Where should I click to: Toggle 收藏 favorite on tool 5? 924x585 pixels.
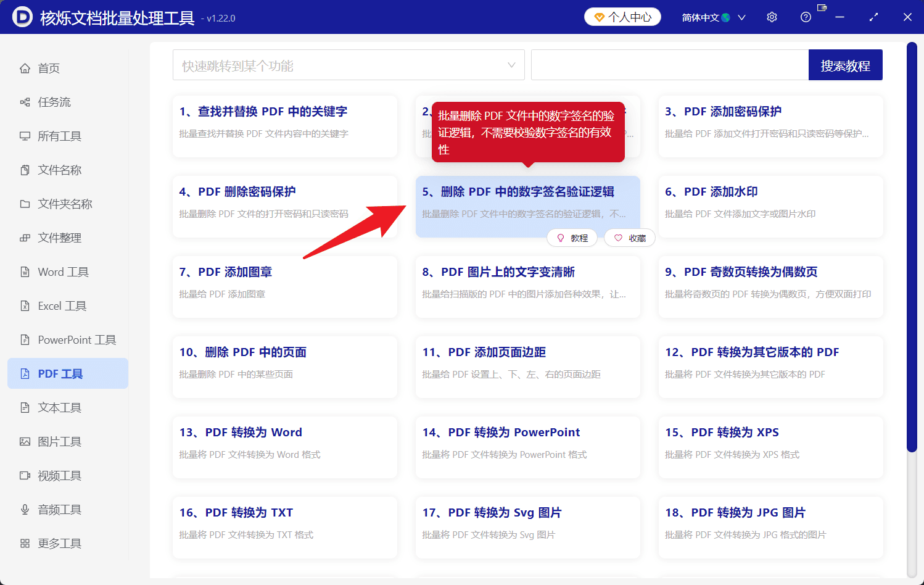coord(629,238)
